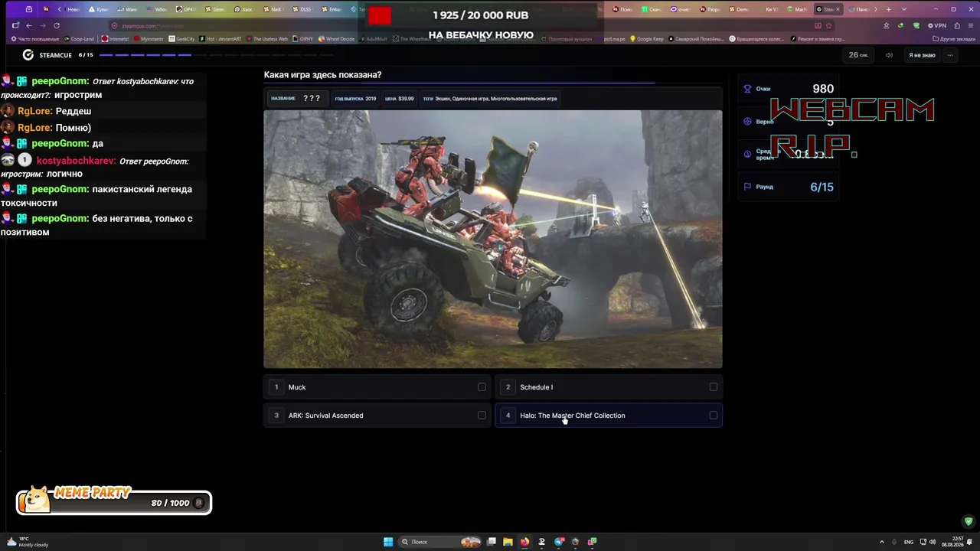The image size is (980, 551).
Task: Open Firefox from the taskbar
Action: pos(524,542)
